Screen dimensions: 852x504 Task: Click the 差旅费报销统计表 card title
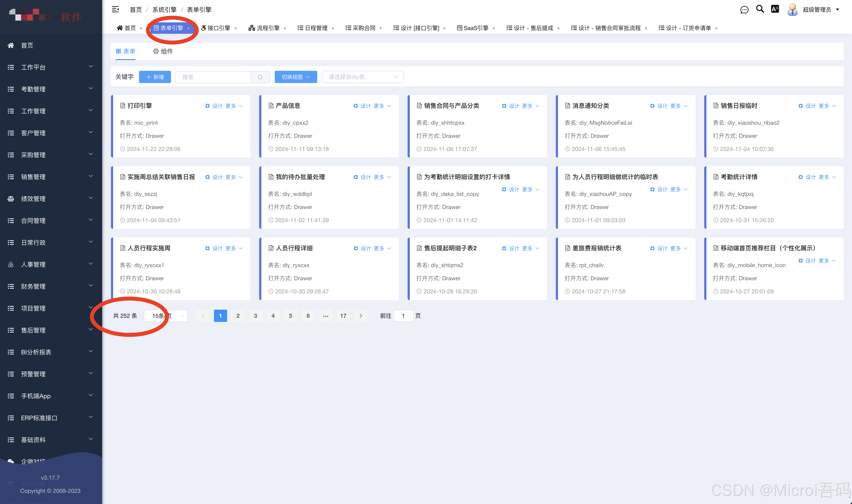coord(597,248)
